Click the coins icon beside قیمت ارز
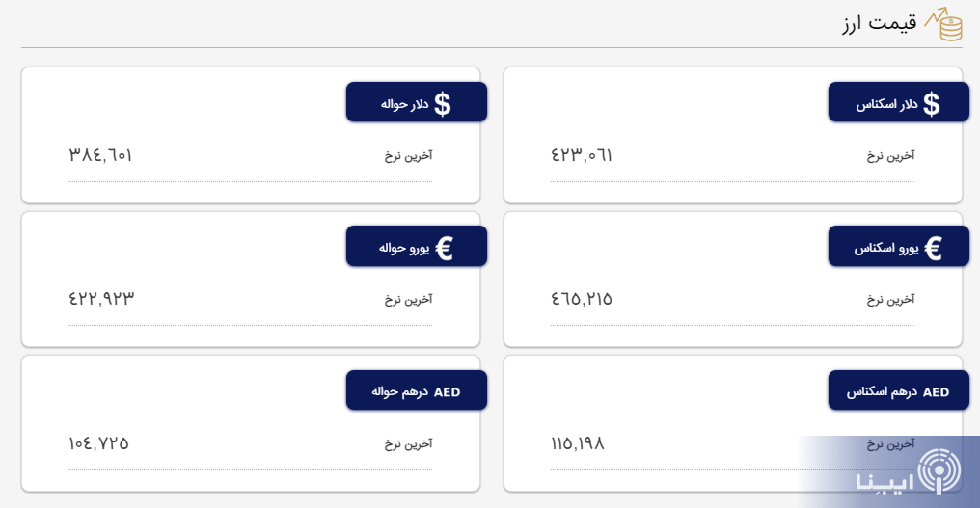 coord(943,24)
